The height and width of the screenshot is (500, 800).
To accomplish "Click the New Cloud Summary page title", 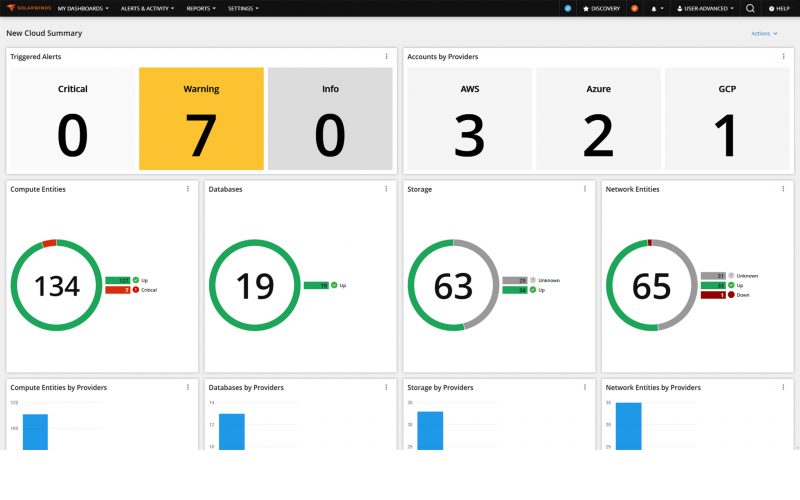I will (44, 33).
